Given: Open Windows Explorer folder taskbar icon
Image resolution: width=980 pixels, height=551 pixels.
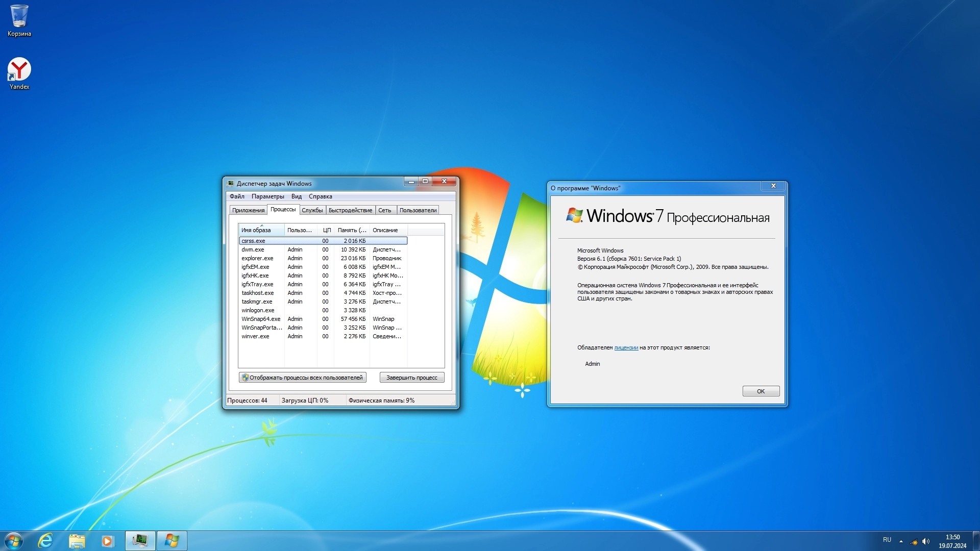Looking at the screenshot, I should [x=77, y=541].
